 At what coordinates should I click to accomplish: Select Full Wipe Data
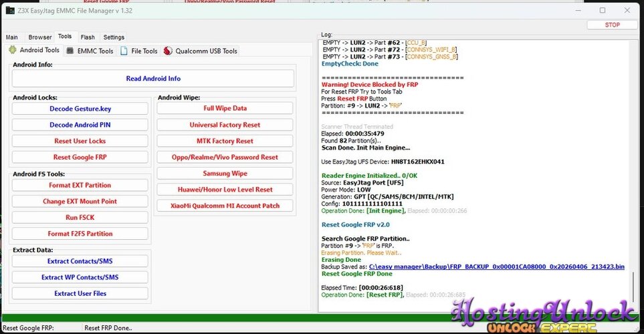click(x=225, y=108)
